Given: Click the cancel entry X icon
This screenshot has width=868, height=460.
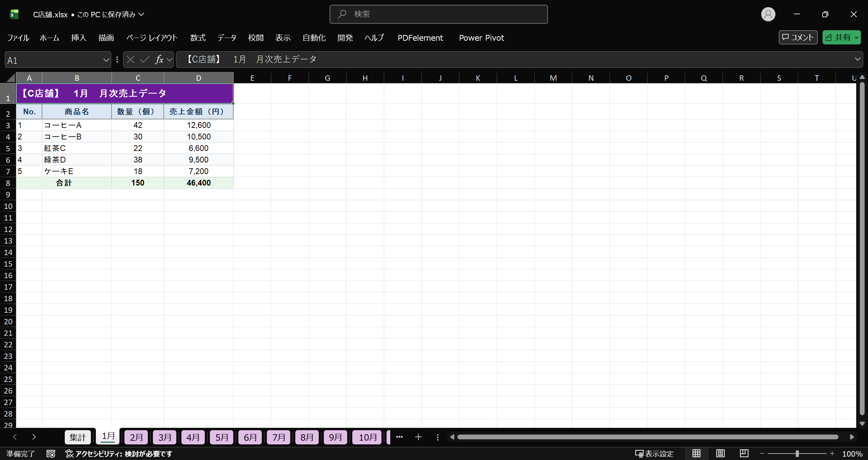Looking at the screenshot, I should pos(131,60).
